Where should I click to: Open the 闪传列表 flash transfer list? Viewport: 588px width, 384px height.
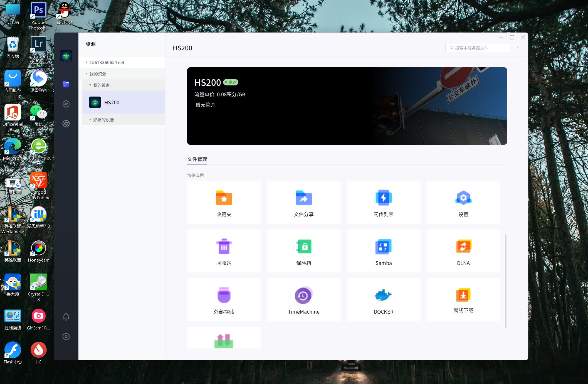(x=383, y=202)
